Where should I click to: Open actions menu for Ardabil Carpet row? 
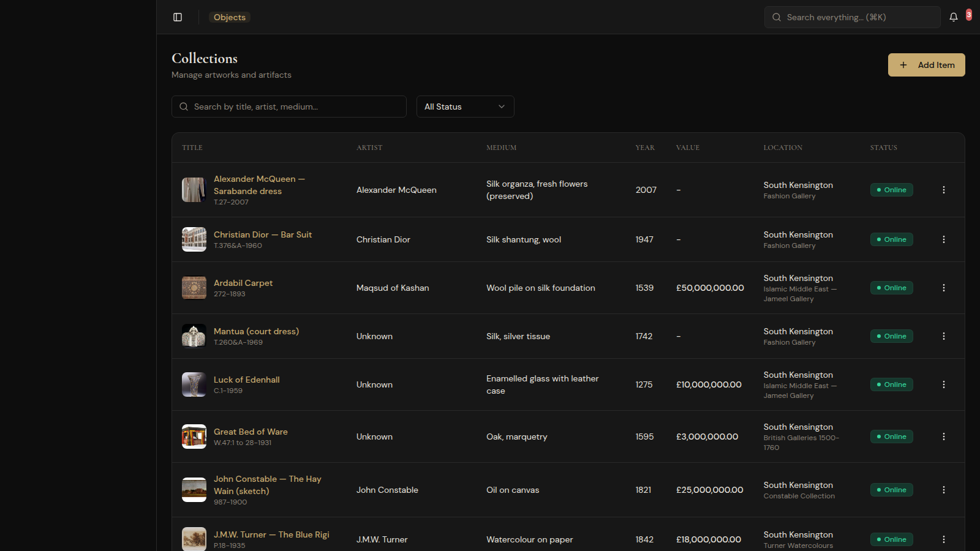[x=943, y=288]
